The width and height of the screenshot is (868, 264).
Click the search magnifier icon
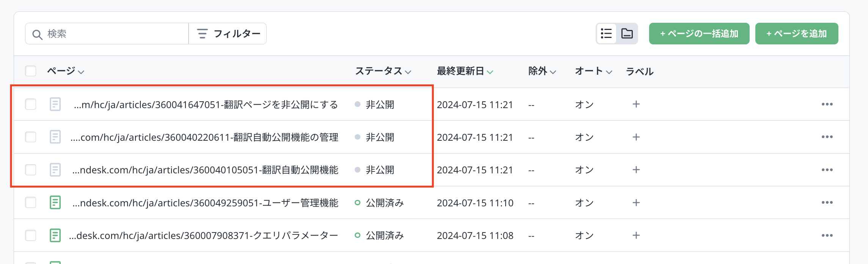[37, 35]
